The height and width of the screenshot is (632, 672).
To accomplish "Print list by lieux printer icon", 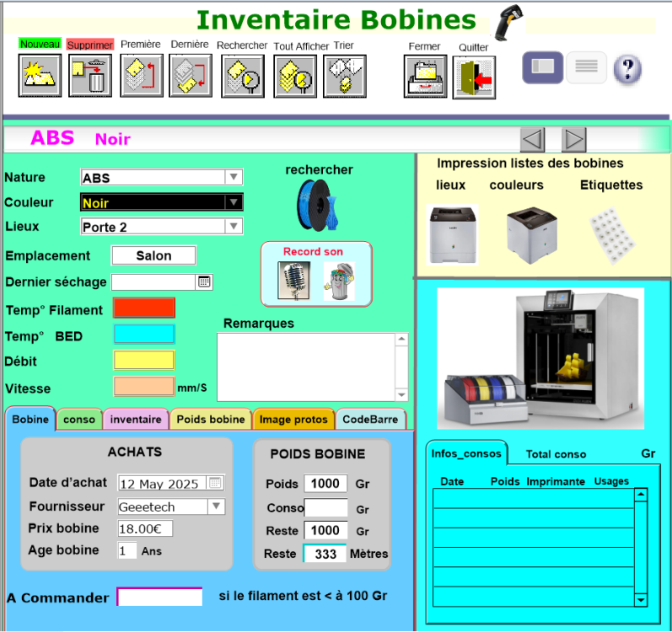I will pyautogui.click(x=453, y=234).
